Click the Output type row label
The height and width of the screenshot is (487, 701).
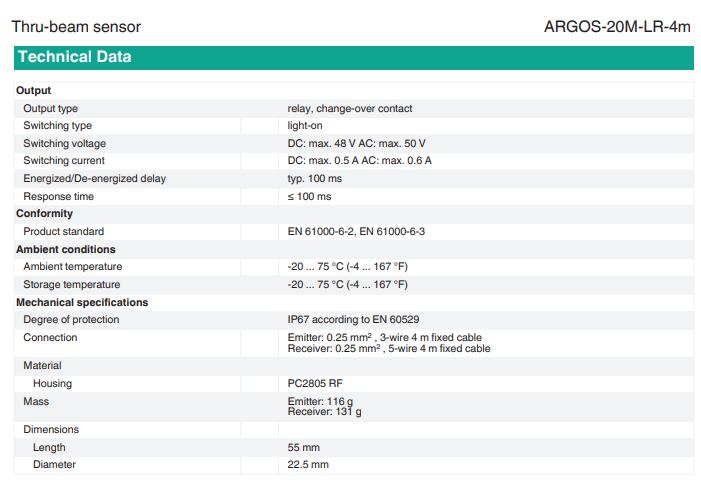click(50, 108)
